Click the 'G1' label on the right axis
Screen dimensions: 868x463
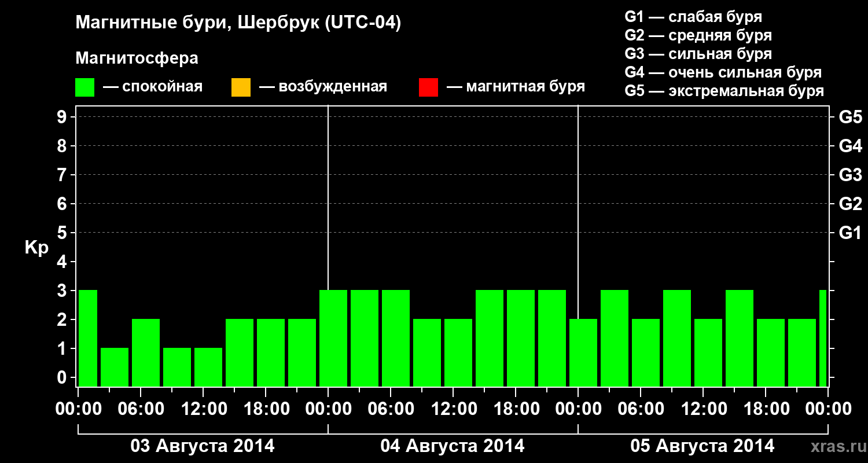[851, 233]
